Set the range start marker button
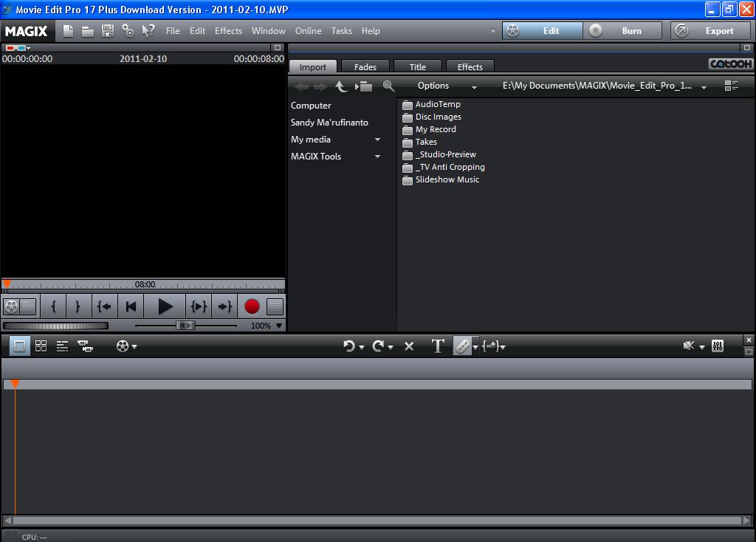The height and width of the screenshot is (542, 756). click(53, 306)
